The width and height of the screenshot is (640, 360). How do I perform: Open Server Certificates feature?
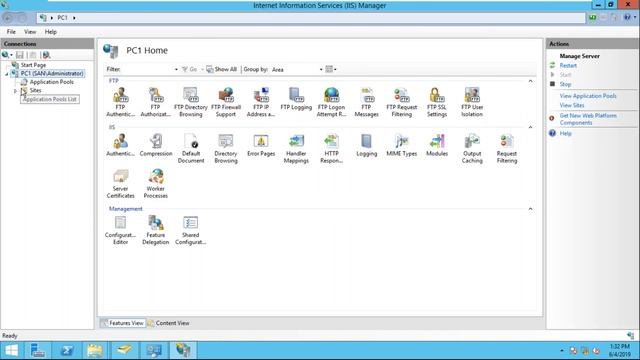click(x=120, y=184)
